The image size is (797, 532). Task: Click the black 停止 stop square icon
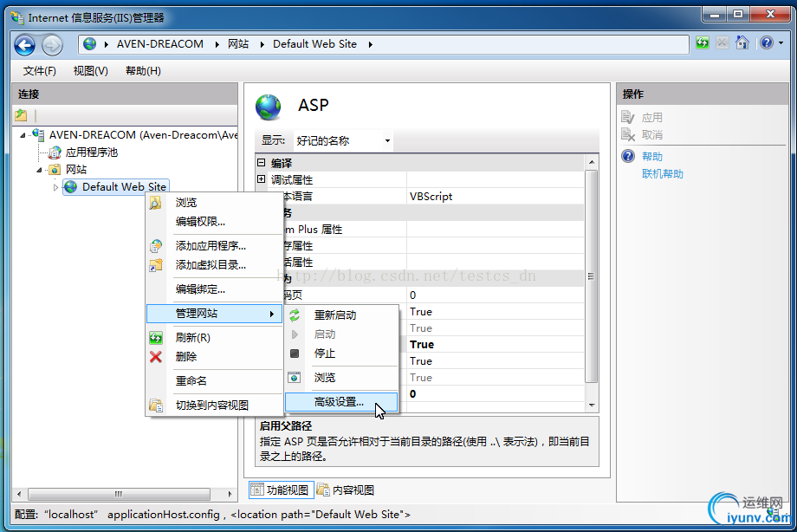coord(295,353)
